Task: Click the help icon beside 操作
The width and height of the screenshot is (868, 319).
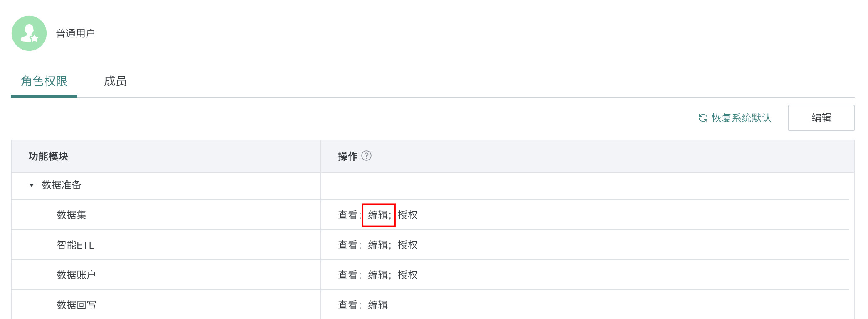Action: (366, 156)
